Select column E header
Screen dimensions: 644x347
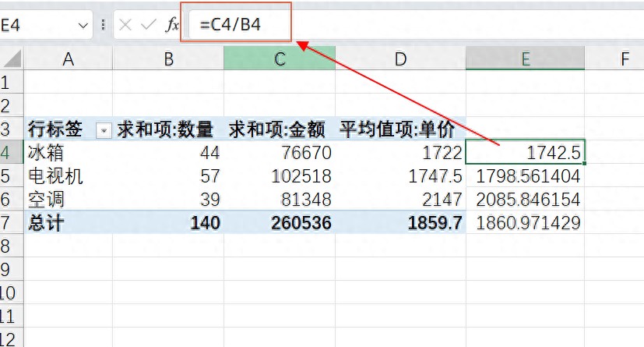(525, 58)
